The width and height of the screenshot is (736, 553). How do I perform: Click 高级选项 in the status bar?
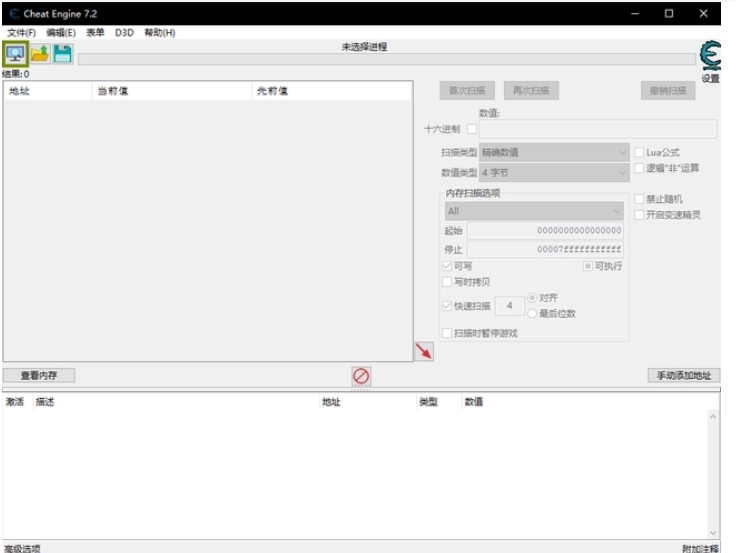tap(23, 548)
